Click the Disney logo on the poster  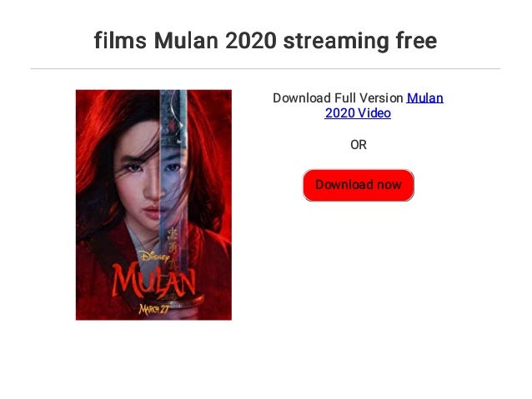154,257
